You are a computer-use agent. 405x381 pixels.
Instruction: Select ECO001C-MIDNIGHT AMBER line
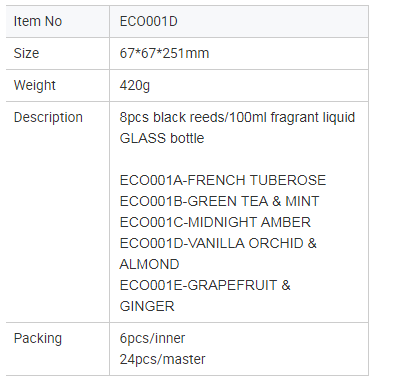pos(215,222)
